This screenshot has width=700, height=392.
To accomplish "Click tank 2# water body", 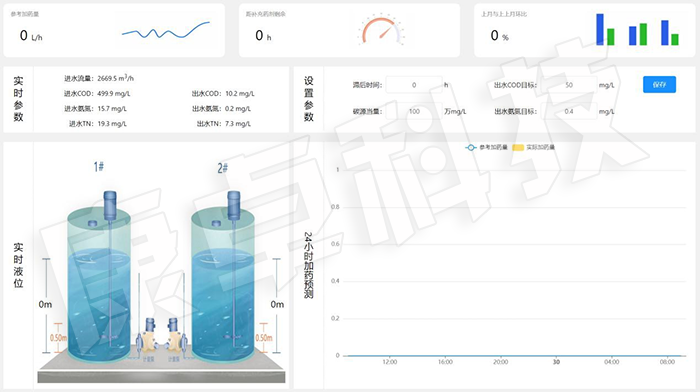I will 222,304.
